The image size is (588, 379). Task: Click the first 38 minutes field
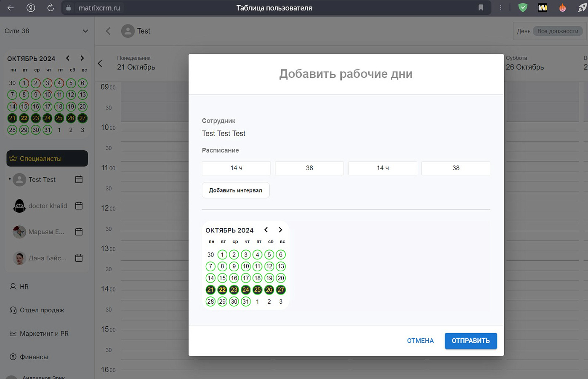pos(309,168)
